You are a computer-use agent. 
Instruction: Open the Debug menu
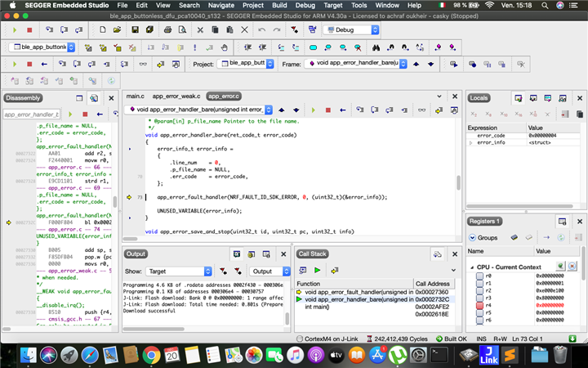pos(305,5)
